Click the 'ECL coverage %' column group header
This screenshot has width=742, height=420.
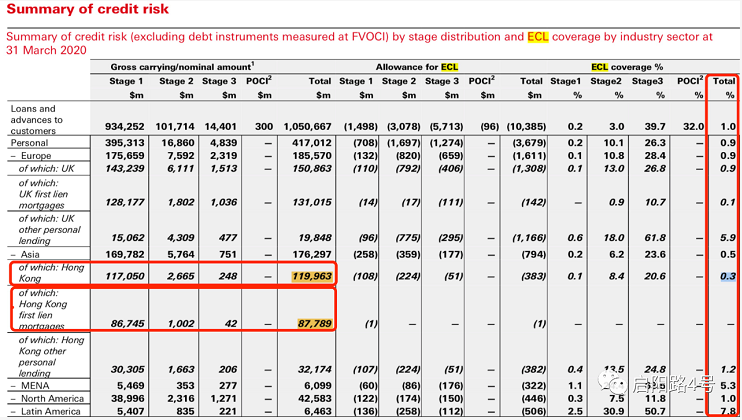626,66
